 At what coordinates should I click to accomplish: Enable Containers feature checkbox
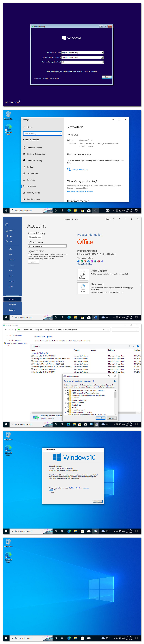(68, 398)
